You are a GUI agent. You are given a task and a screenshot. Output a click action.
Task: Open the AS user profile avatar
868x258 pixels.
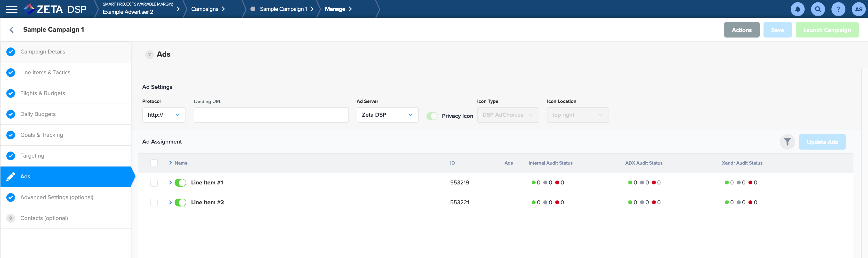858,9
